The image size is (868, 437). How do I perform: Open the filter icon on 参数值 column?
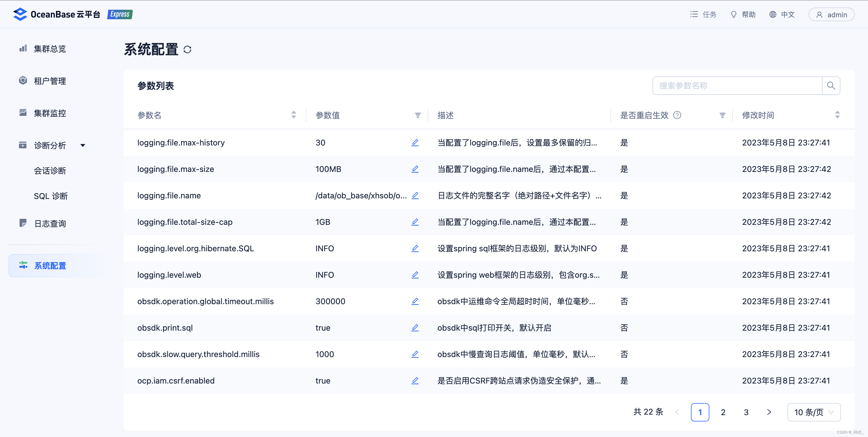(x=418, y=115)
